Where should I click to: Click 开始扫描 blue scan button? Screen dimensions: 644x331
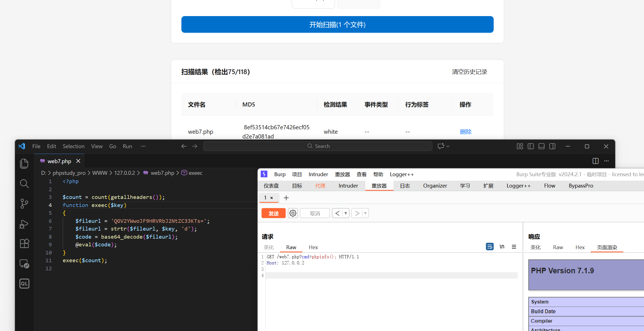click(x=337, y=24)
